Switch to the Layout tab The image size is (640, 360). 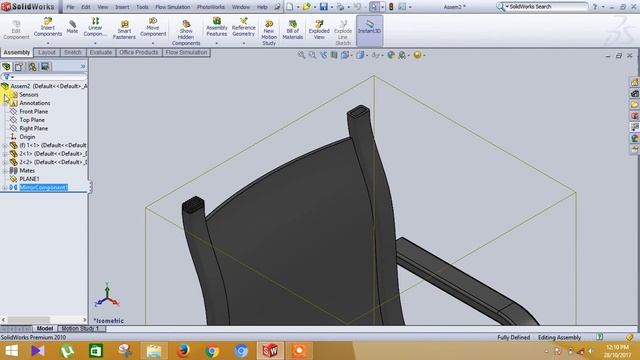pyautogui.click(x=47, y=52)
